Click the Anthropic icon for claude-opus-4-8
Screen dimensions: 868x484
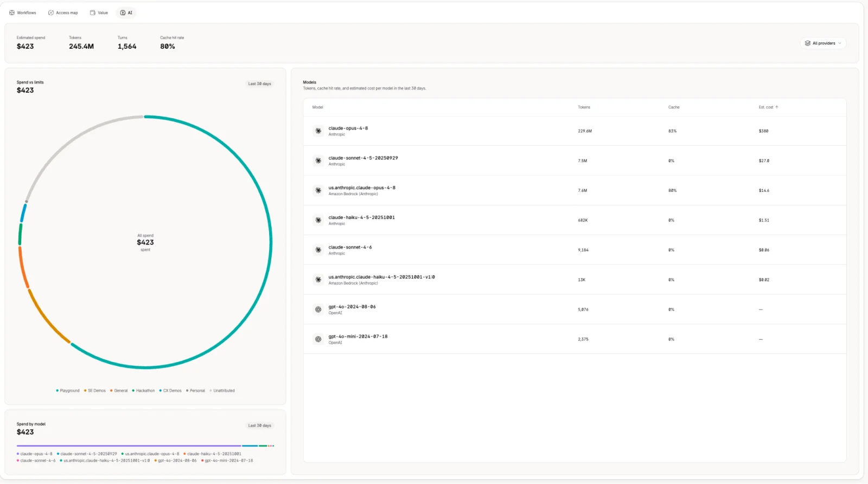click(318, 131)
